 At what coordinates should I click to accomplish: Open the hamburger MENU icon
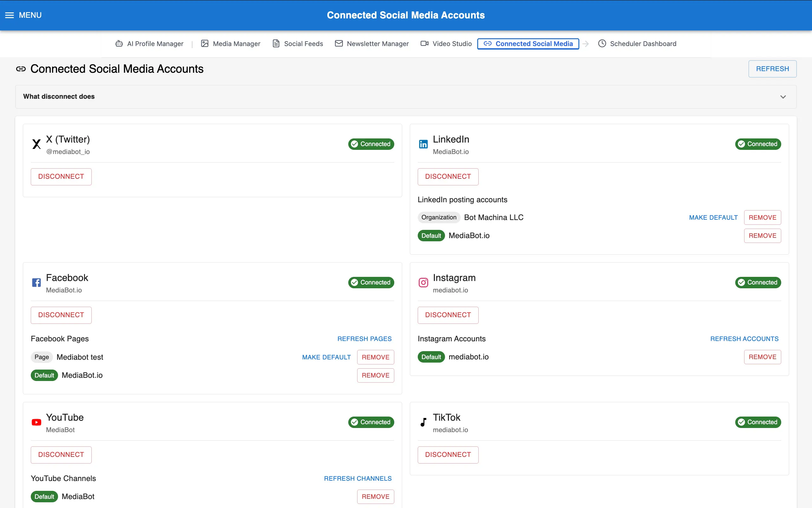[10, 15]
